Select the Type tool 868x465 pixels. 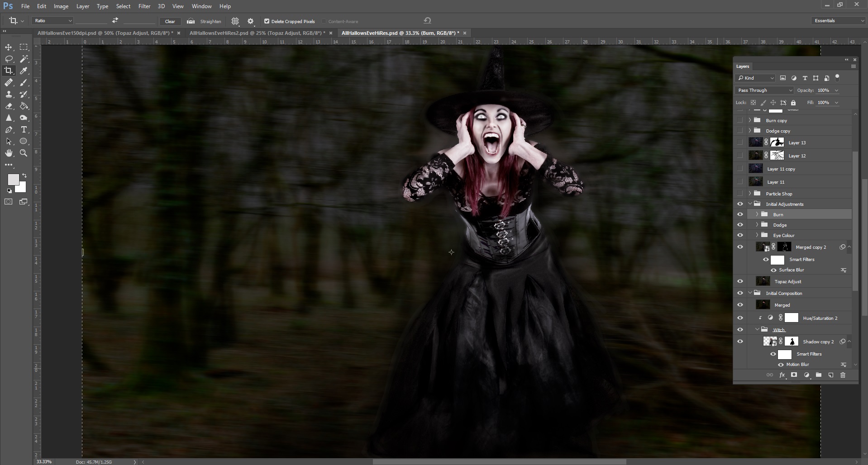pyautogui.click(x=24, y=129)
